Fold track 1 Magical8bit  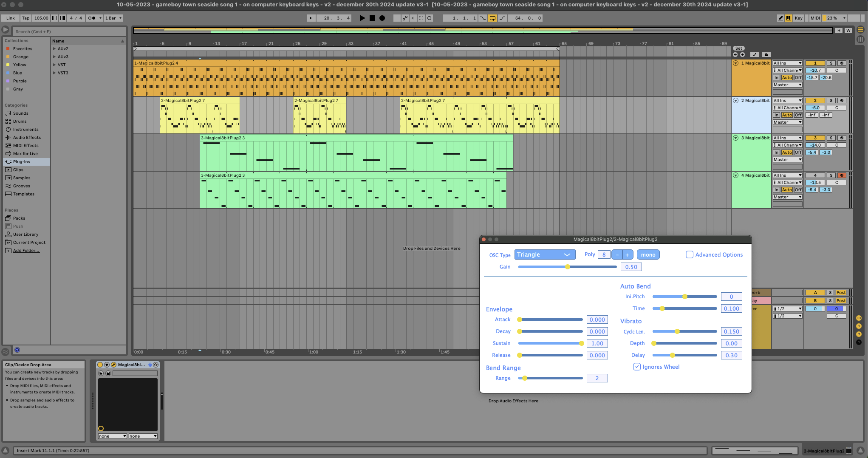tap(735, 63)
